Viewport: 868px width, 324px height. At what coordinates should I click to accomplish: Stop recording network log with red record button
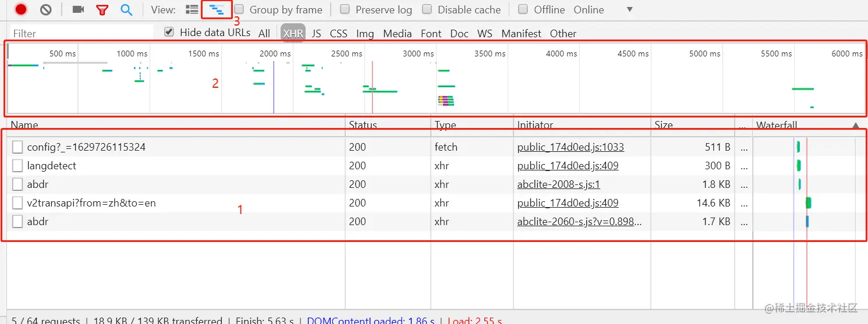click(x=21, y=9)
